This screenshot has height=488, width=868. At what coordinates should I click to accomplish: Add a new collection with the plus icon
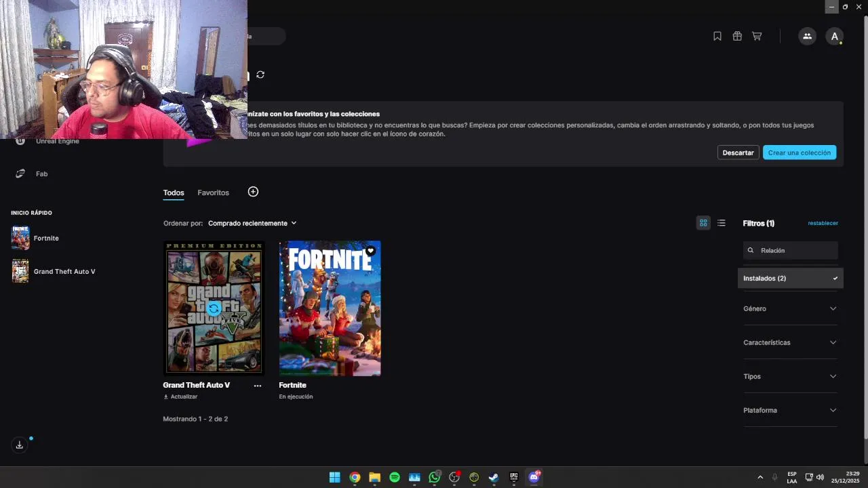pos(253,192)
